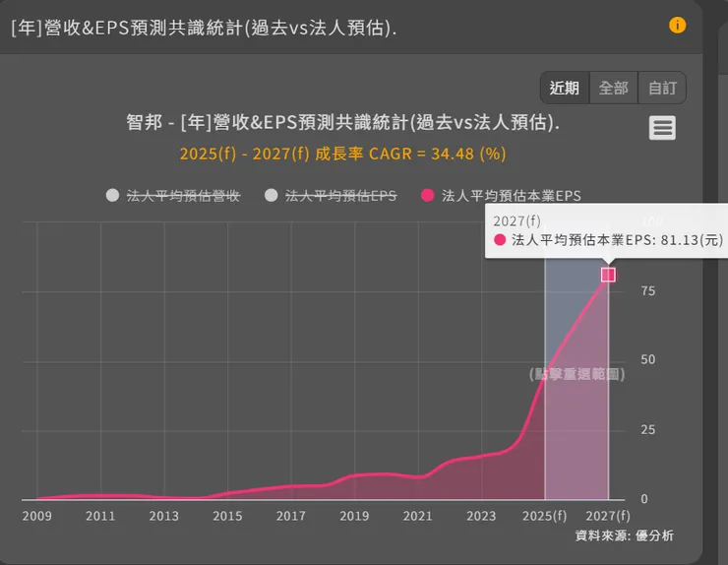Open the orange info icon

tap(678, 25)
